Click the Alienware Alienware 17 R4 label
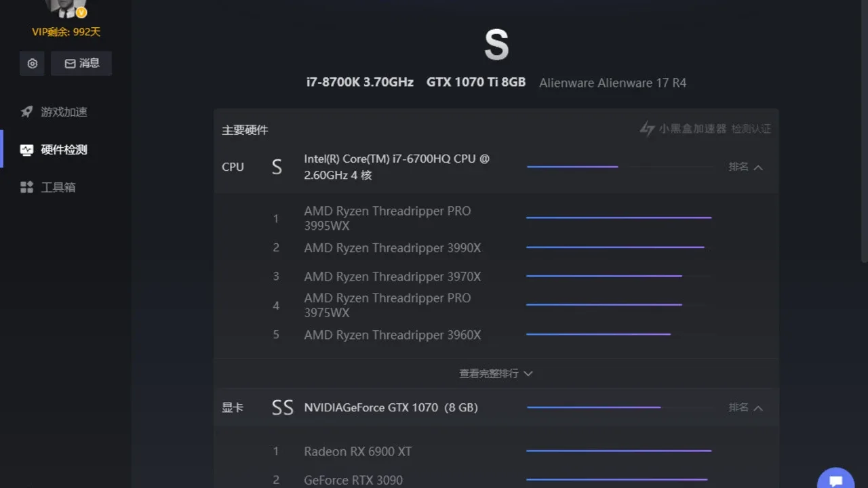The height and width of the screenshot is (488, 868). (612, 83)
